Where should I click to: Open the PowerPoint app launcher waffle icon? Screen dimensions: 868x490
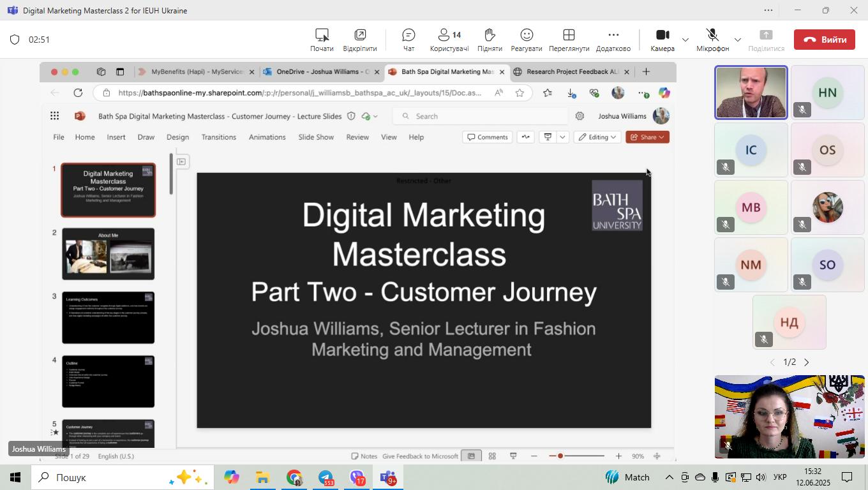55,116
